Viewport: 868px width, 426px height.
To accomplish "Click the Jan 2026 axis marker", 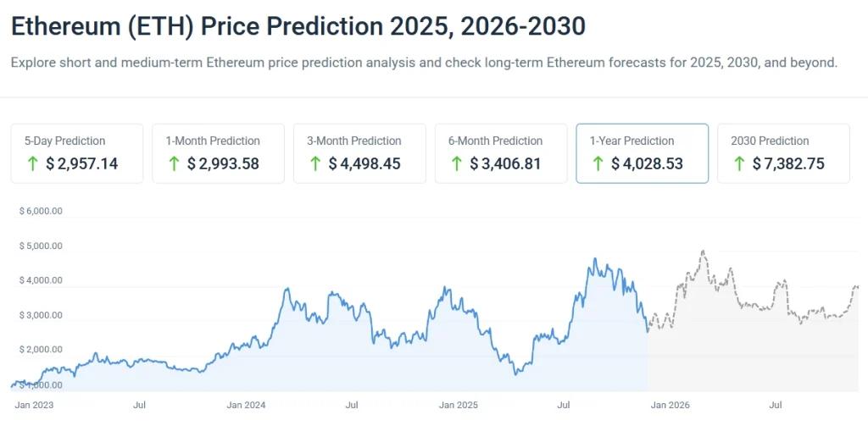I will tap(669, 406).
